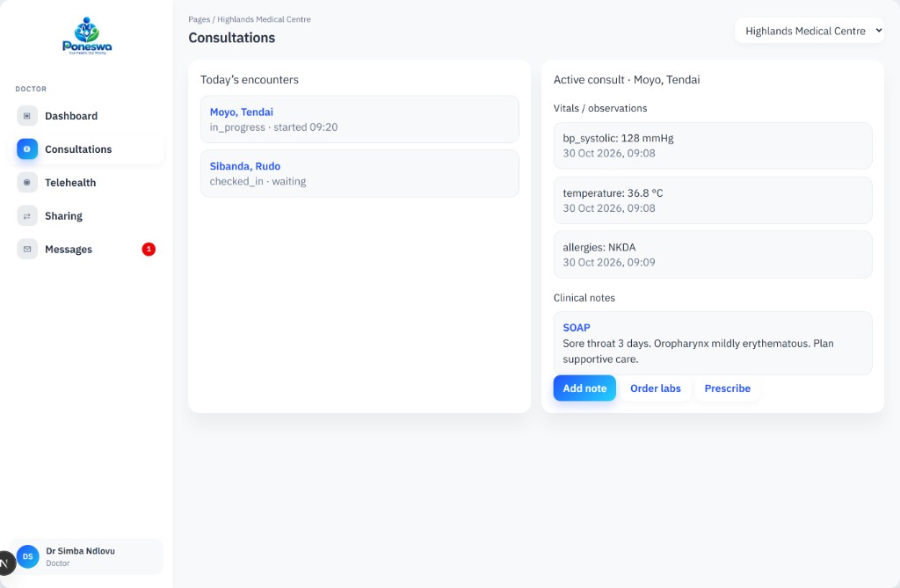Click the DOCTOR section label in sidebar

click(31, 89)
